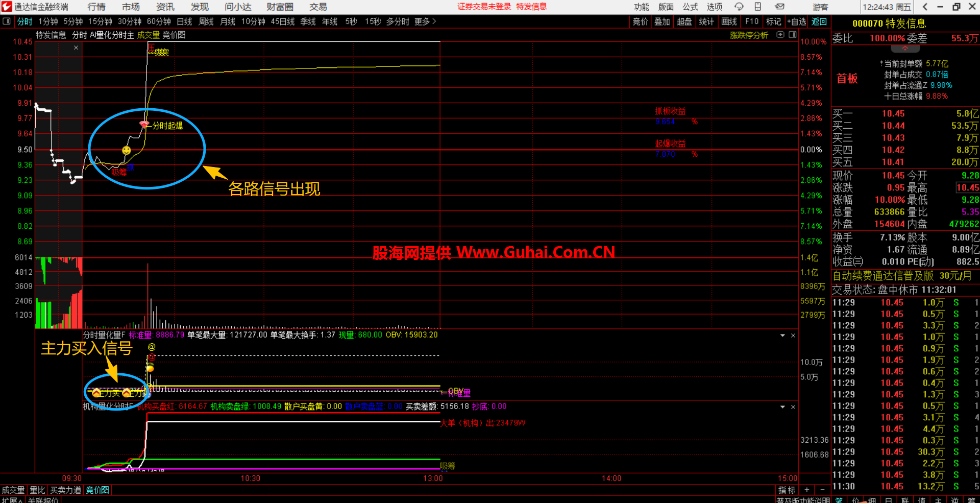Open dropdown arrow of 机构量化分时 panel
This screenshot has width=980, height=503.
(782, 407)
